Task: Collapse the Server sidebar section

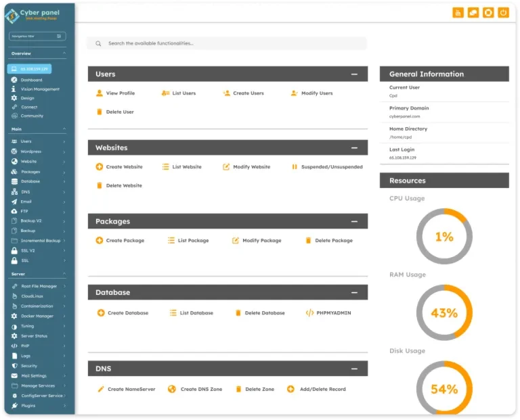Action: click(x=64, y=274)
